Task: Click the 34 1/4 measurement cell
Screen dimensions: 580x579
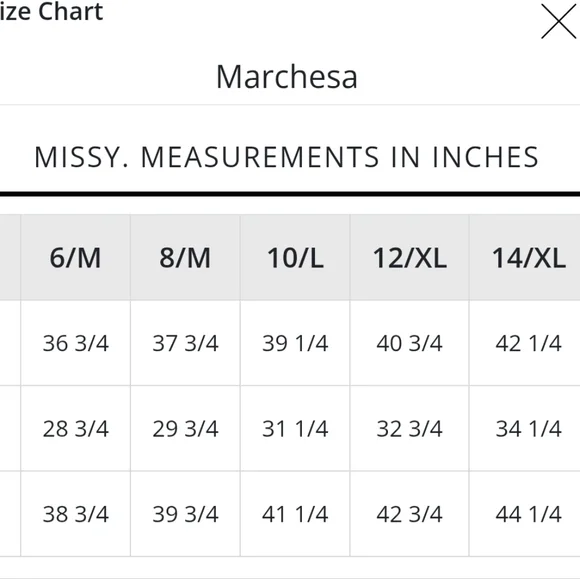Action: 525,428
